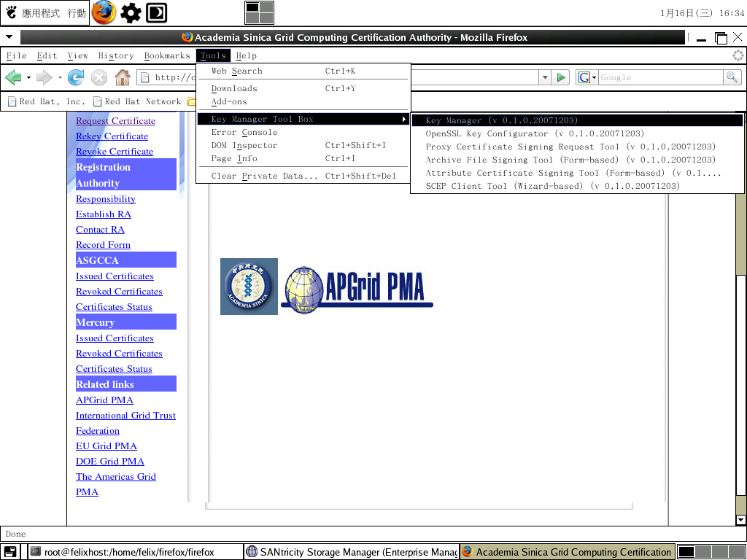The image size is (747, 560).
Task: Open the Rekey Certificate link
Action: tap(112, 136)
